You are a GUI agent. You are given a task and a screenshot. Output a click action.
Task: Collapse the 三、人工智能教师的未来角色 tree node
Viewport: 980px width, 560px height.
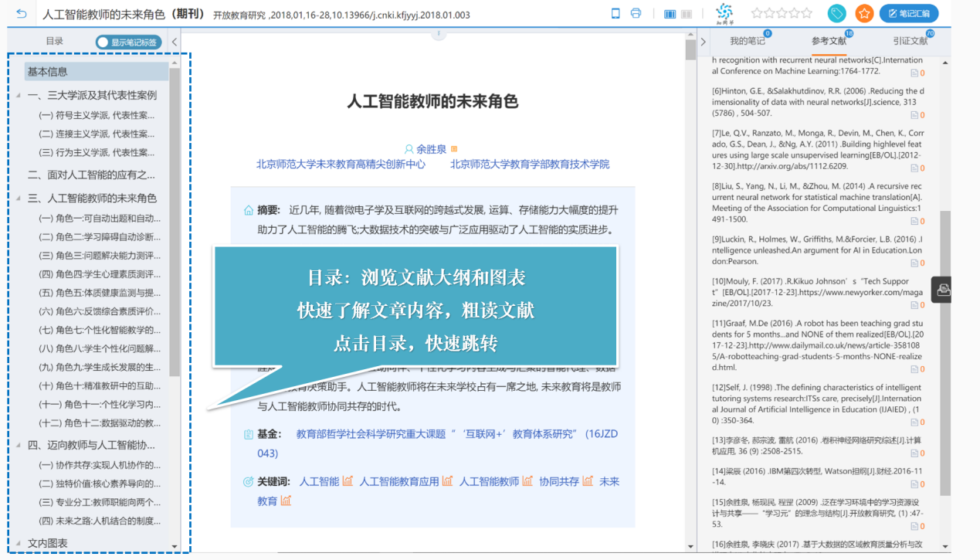click(x=19, y=199)
